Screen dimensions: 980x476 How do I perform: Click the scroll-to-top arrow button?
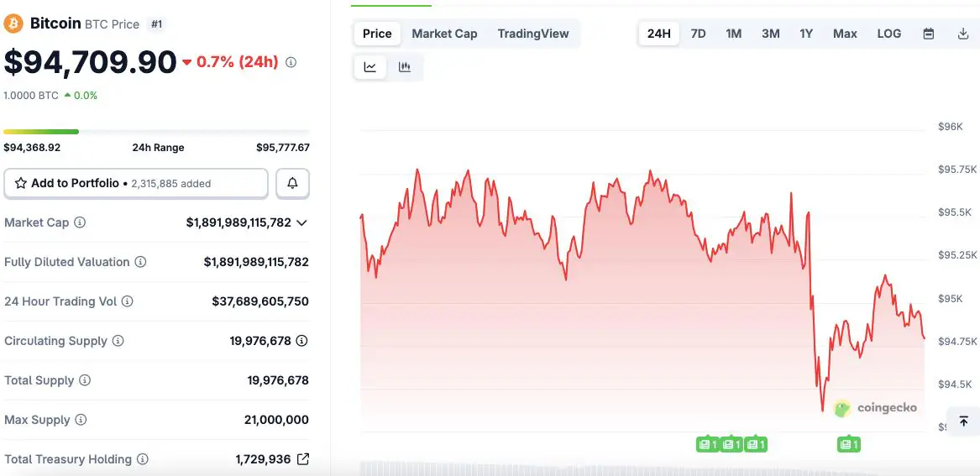(963, 421)
